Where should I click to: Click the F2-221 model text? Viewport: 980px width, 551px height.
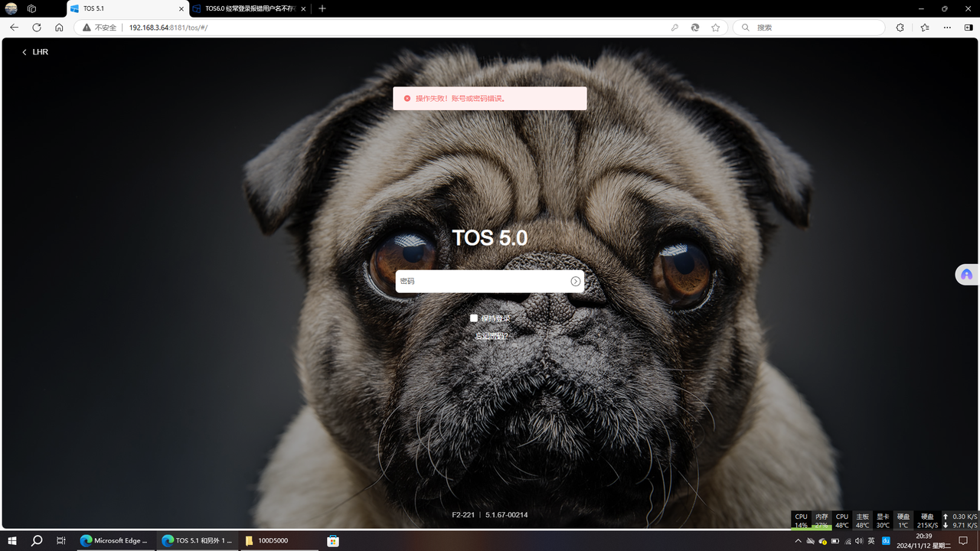point(463,515)
